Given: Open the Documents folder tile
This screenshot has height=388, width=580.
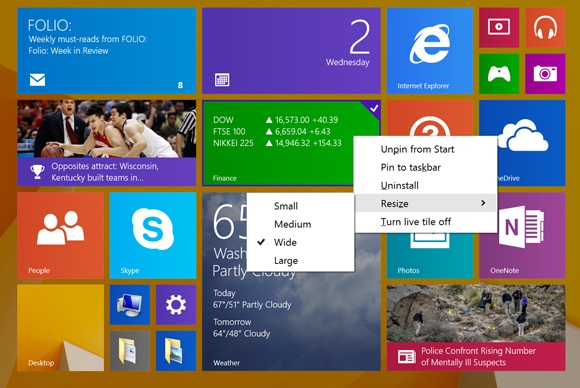Looking at the screenshot, I should click(130, 351).
